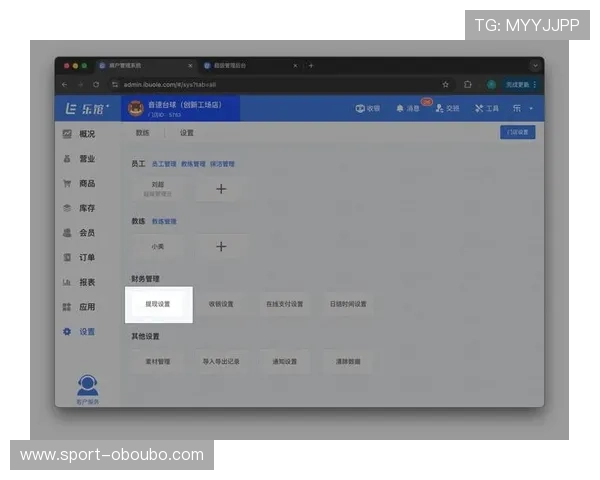Add a new 教练 coach
600x480 pixels.
tap(221, 246)
